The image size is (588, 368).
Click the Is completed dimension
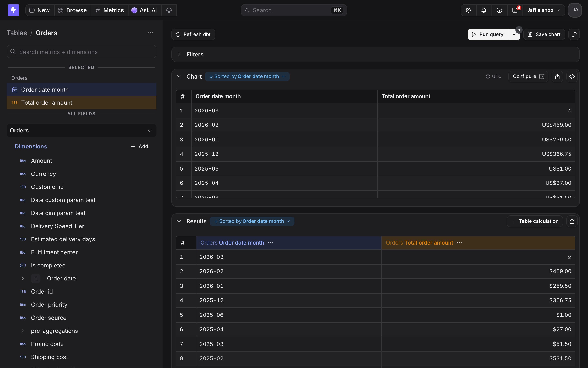tap(81, 265)
